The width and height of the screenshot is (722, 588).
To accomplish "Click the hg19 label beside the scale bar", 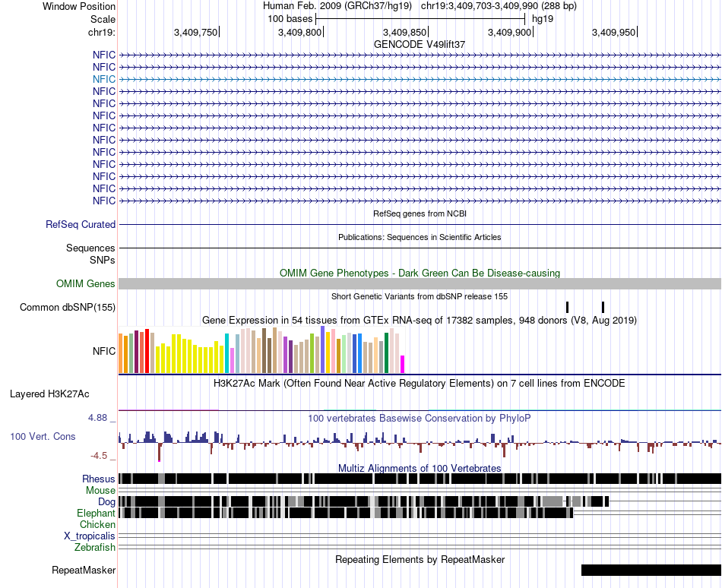I will 543,19.
